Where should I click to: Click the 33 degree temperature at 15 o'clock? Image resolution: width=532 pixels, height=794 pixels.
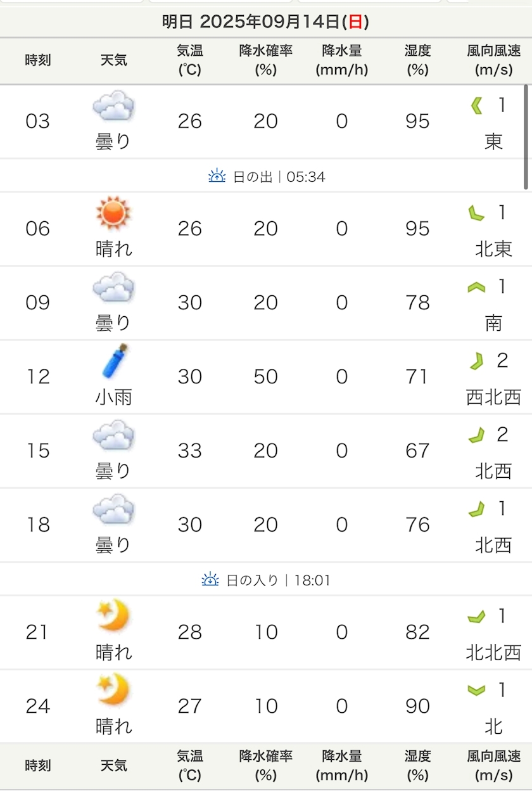point(189,451)
